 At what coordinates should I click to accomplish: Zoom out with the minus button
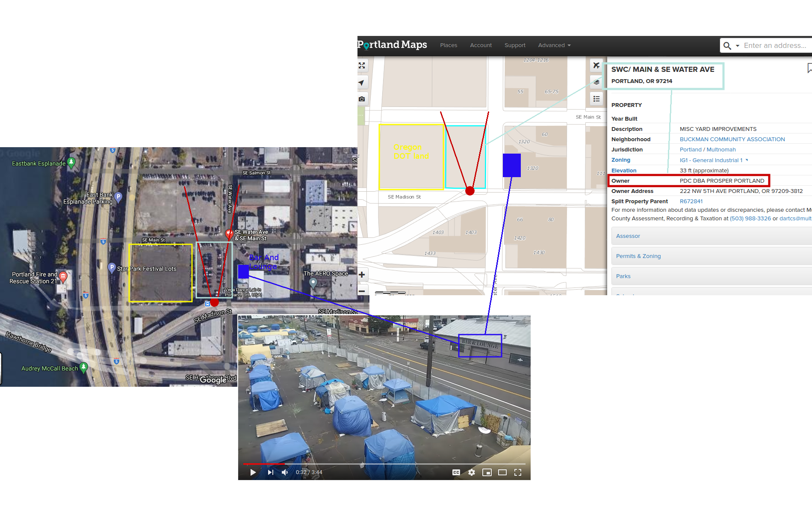pos(362,291)
